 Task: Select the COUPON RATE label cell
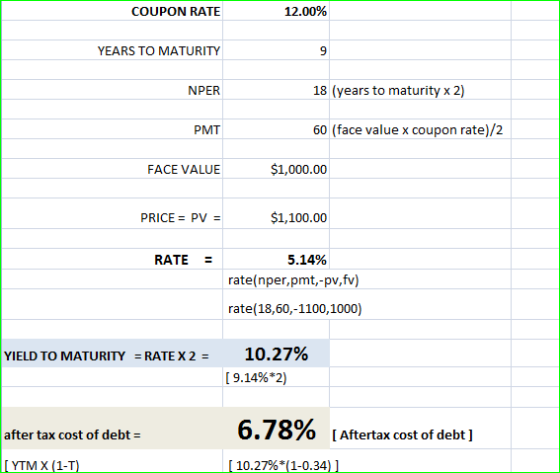coord(176,11)
